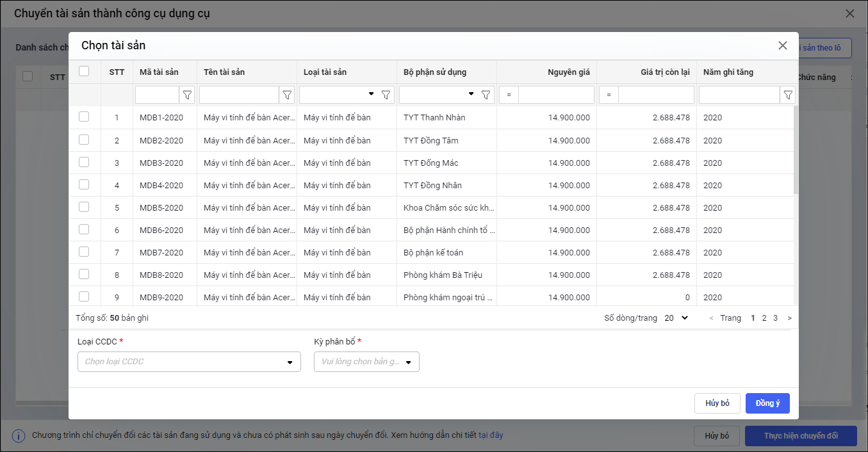This screenshot has height=452, width=868.
Task: Go to page 1
Action: pyautogui.click(x=753, y=318)
